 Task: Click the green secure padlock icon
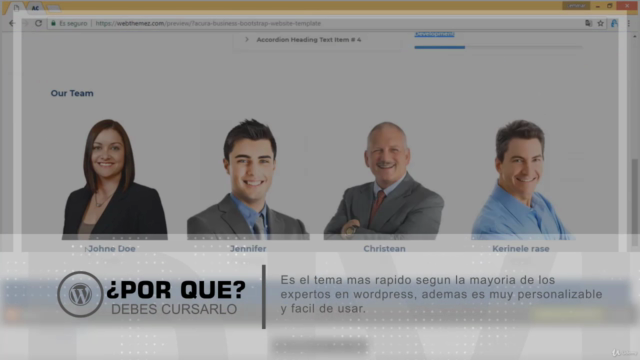(x=53, y=23)
